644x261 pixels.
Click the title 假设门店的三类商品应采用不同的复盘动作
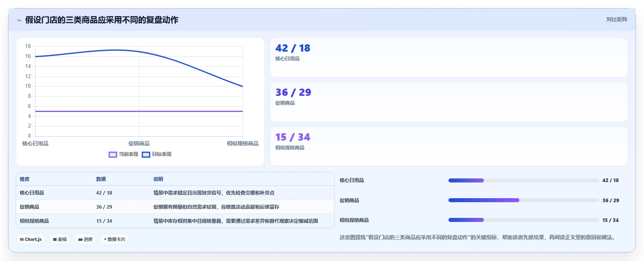click(102, 20)
